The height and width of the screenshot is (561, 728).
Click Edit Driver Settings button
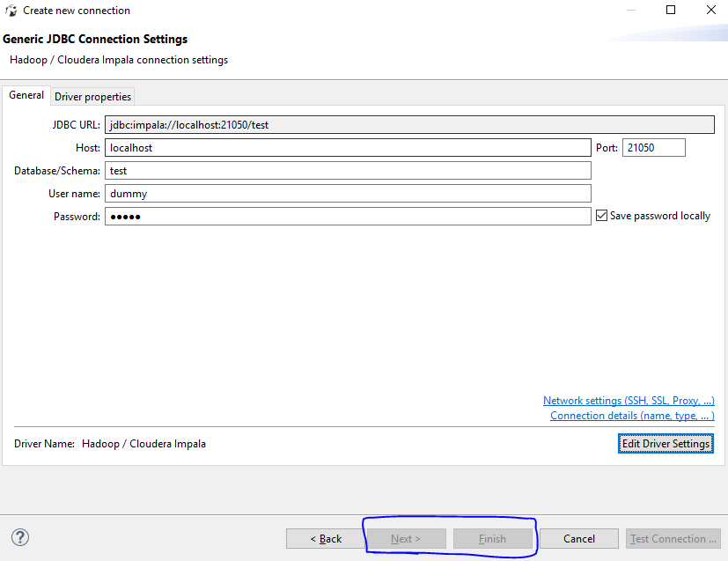(665, 444)
